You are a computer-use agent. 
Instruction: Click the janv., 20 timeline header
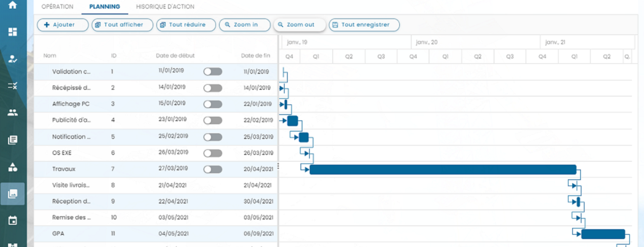[426, 42]
